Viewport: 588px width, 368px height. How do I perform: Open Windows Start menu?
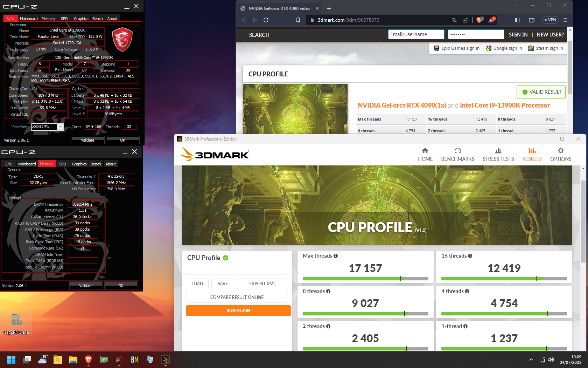point(11,360)
